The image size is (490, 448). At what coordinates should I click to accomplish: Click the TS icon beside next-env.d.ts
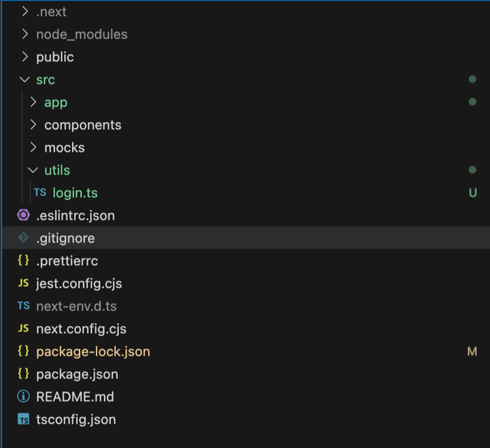pos(24,305)
